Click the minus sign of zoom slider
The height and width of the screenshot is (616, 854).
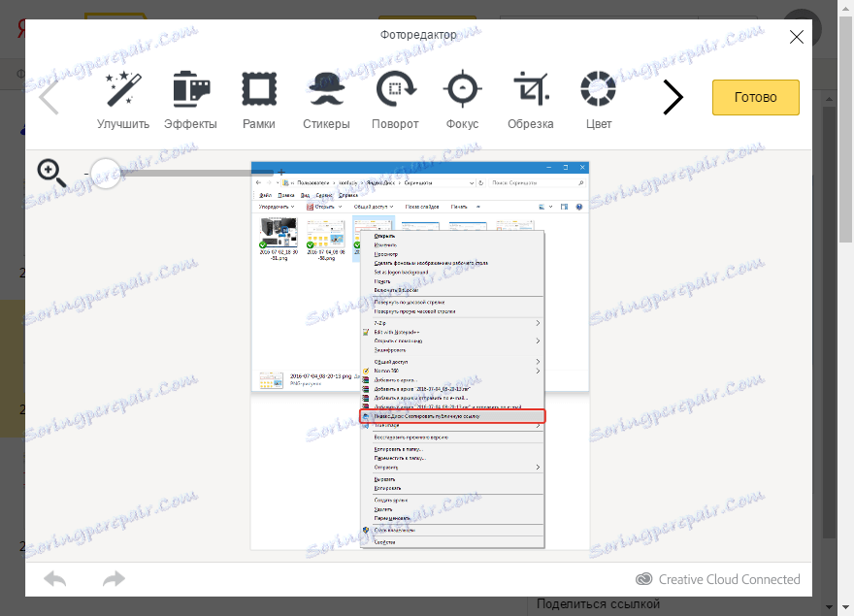click(86, 174)
